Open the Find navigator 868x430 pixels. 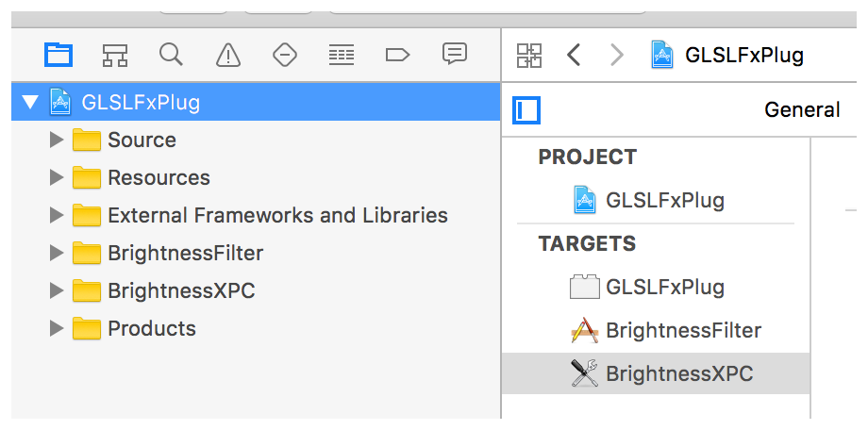click(171, 55)
